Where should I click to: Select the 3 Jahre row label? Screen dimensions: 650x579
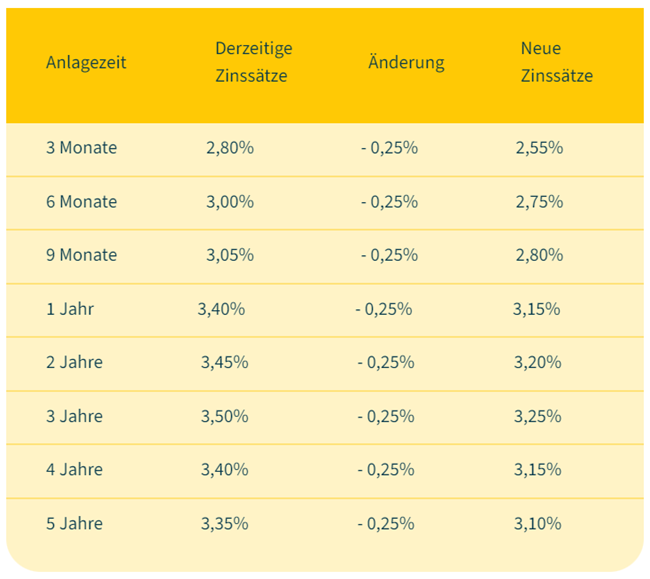pyautogui.click(x=74, y=416)
